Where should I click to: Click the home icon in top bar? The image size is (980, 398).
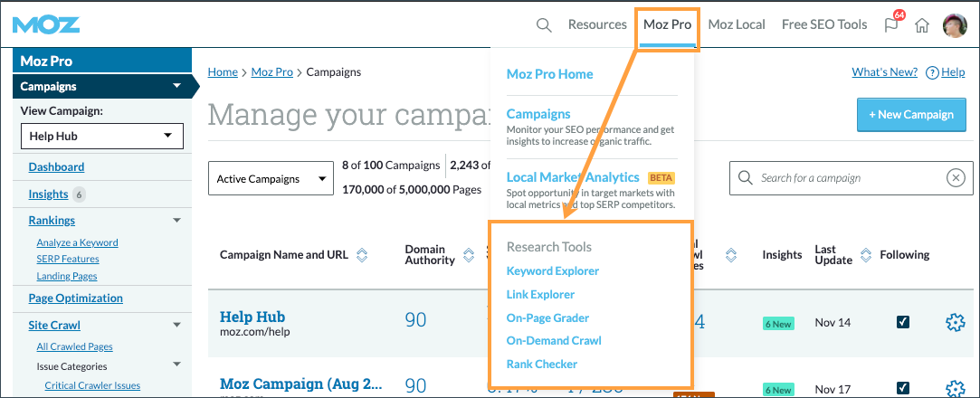point(922,25)
